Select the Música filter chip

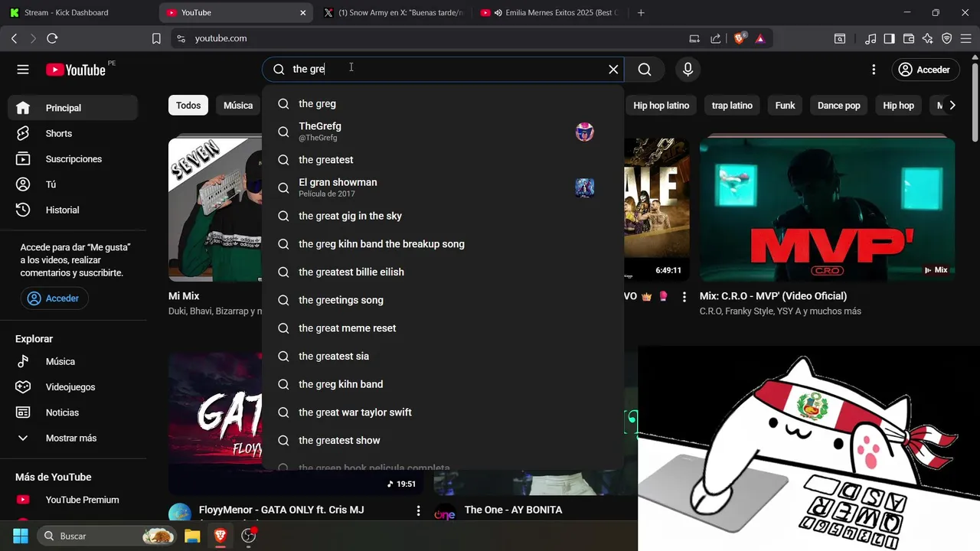click(238, 106)
